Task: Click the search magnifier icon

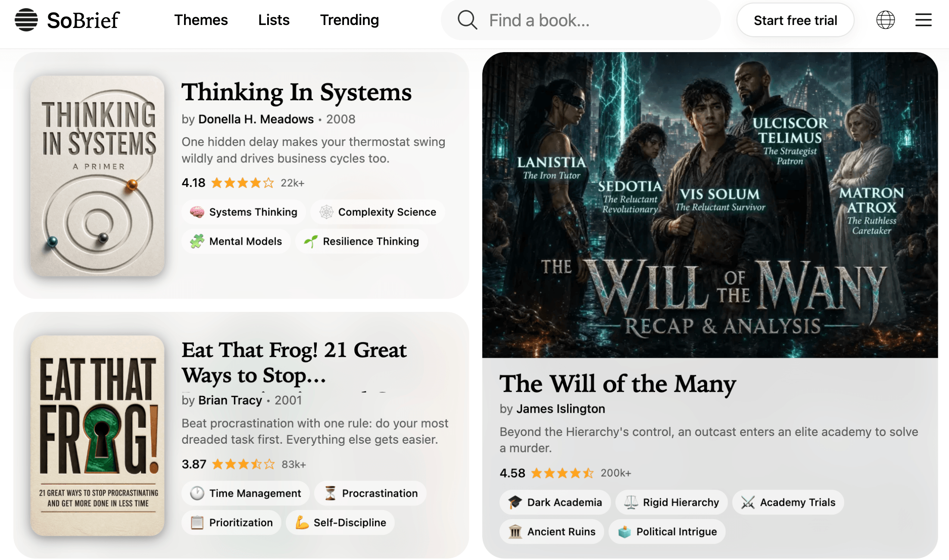Action: point(467,20)
